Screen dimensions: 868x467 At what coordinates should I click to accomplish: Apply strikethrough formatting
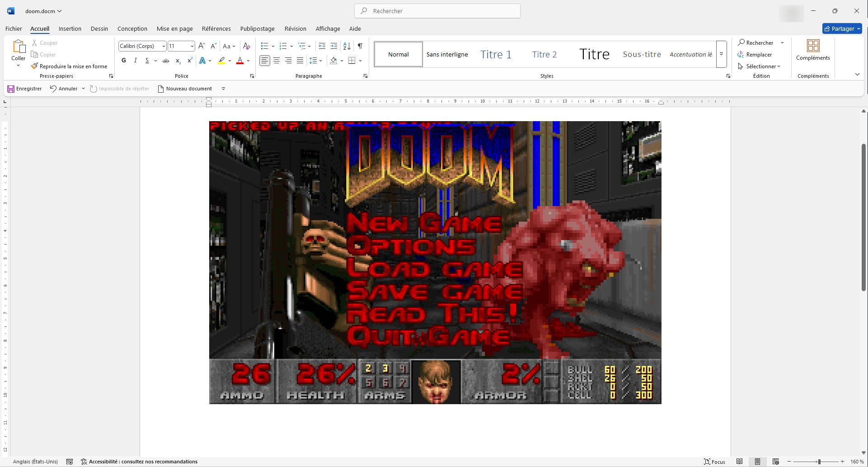click(x=166, y=61)
